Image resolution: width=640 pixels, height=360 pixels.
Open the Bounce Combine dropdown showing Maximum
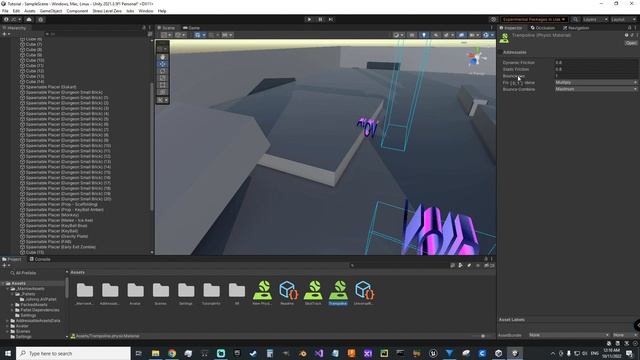point(596,89)
